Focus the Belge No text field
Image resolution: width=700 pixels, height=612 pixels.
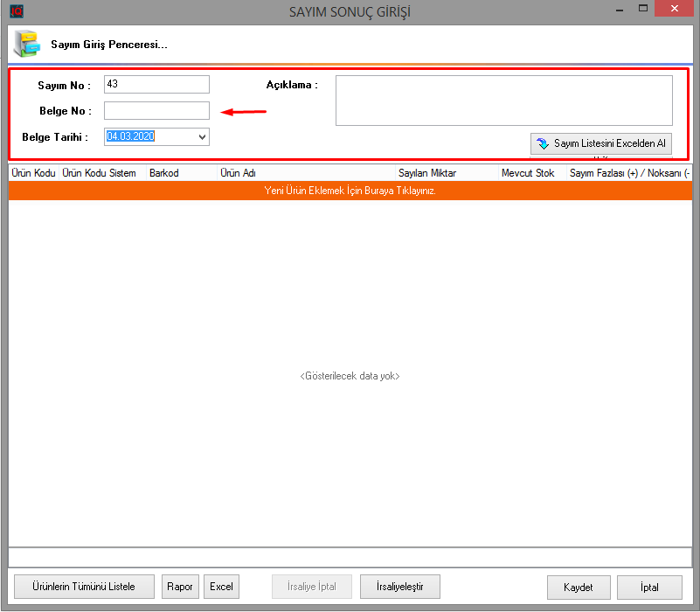(x=156, y=111)
